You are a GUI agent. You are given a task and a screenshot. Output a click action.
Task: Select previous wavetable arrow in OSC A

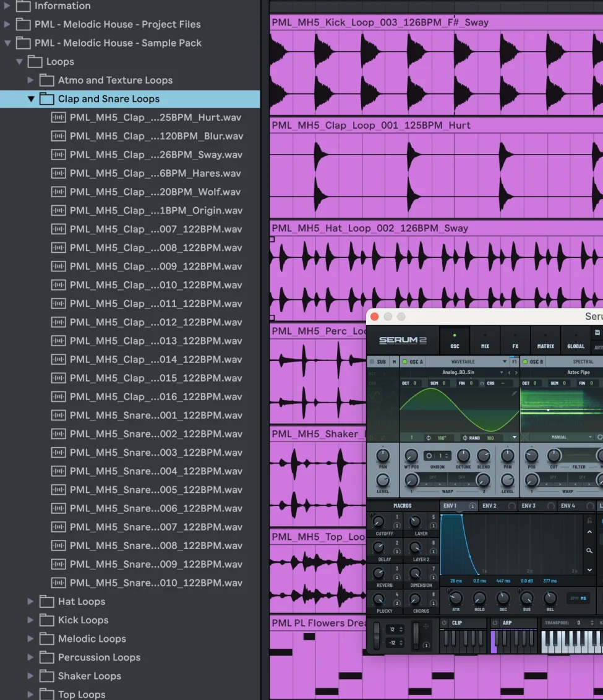(509, 372)
